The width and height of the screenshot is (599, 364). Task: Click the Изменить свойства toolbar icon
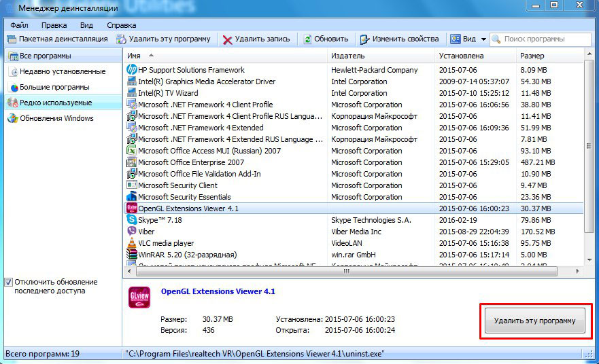click(365, 39)
